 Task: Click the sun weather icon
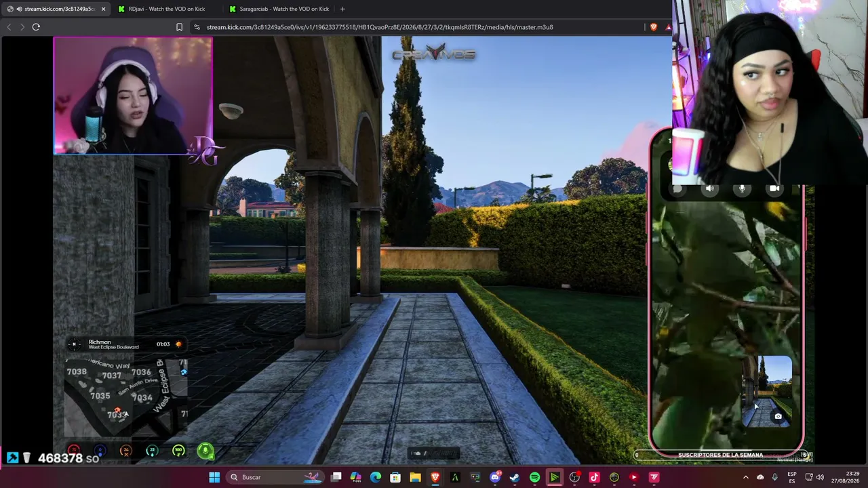[x=179, y=344]
